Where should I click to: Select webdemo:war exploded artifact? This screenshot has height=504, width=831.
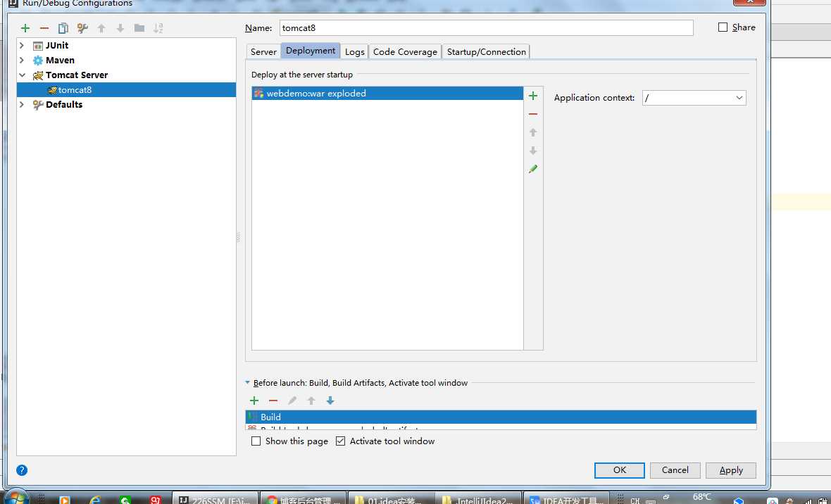[387, 94]
